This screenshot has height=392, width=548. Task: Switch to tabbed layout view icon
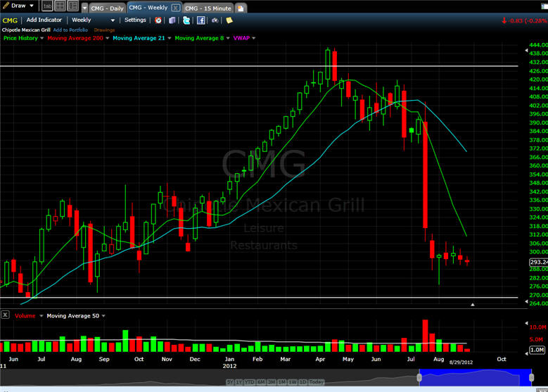47,6
